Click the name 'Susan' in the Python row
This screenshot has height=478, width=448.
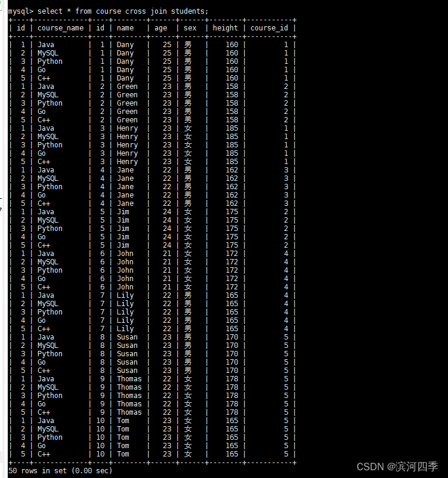tap(128, 354)
